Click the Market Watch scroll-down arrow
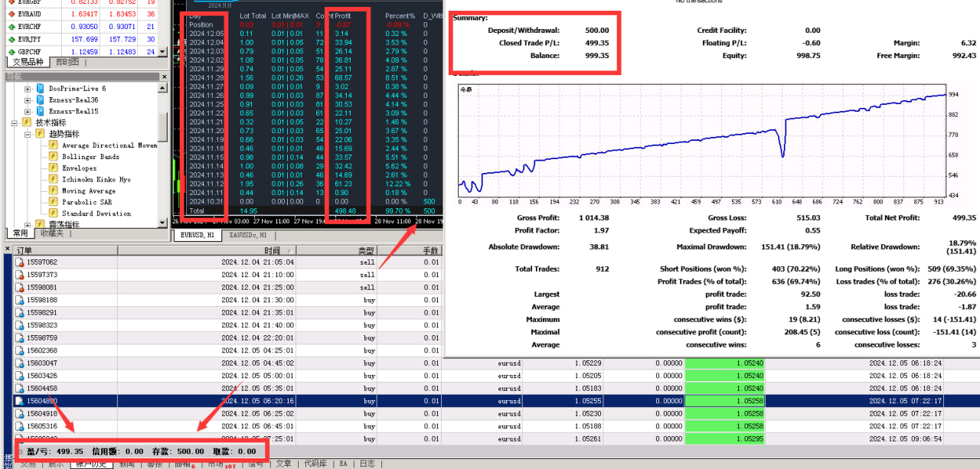Screen dimensions: 980x469 point(163,52)
